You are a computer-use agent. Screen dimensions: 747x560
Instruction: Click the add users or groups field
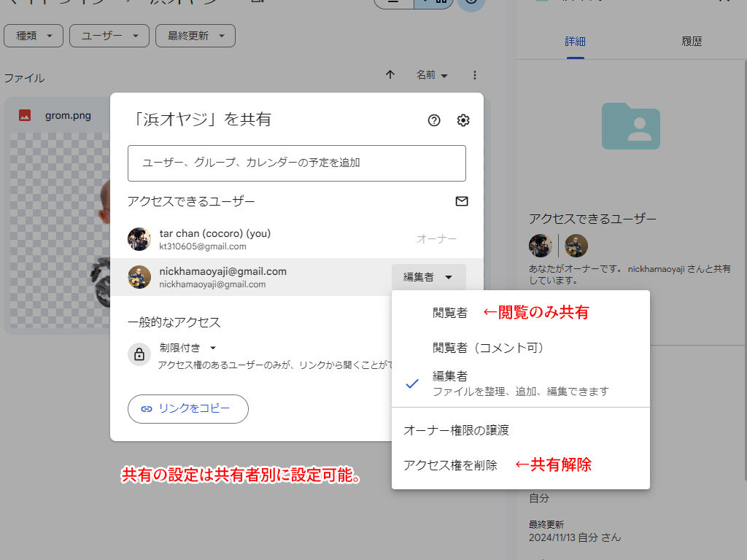click(296, 163)
